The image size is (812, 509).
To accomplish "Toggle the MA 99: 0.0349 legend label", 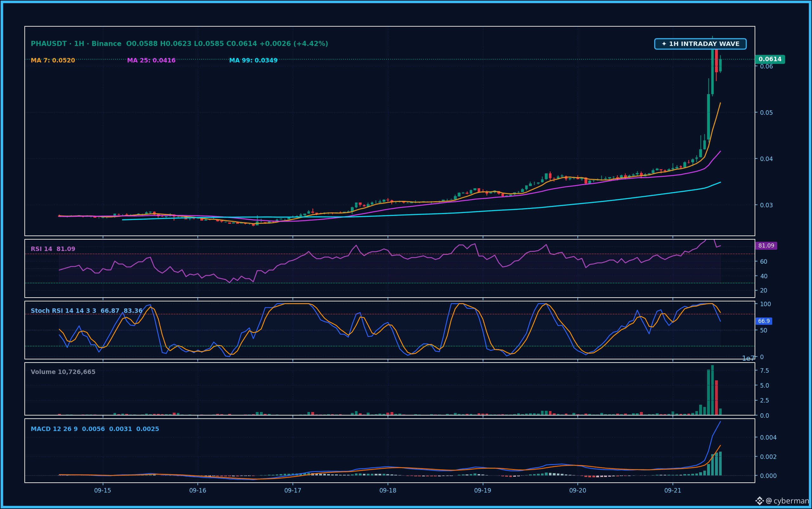I will coord(253,61).
